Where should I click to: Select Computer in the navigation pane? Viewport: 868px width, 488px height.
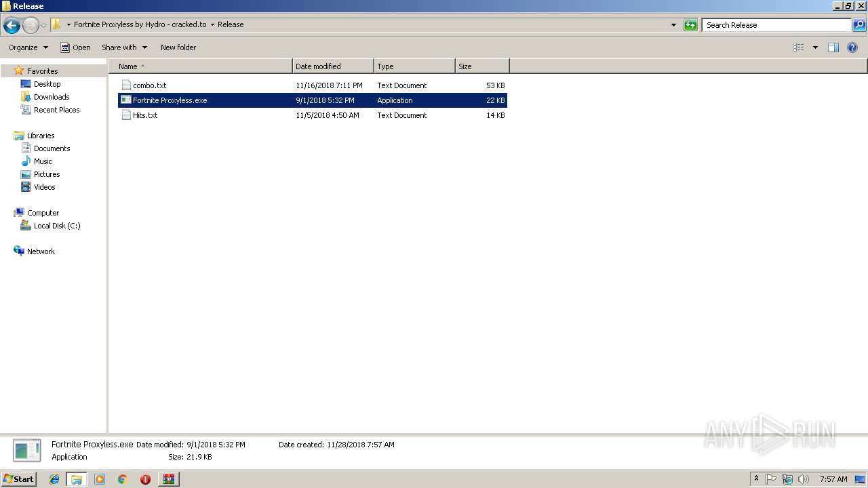point(43,213)
